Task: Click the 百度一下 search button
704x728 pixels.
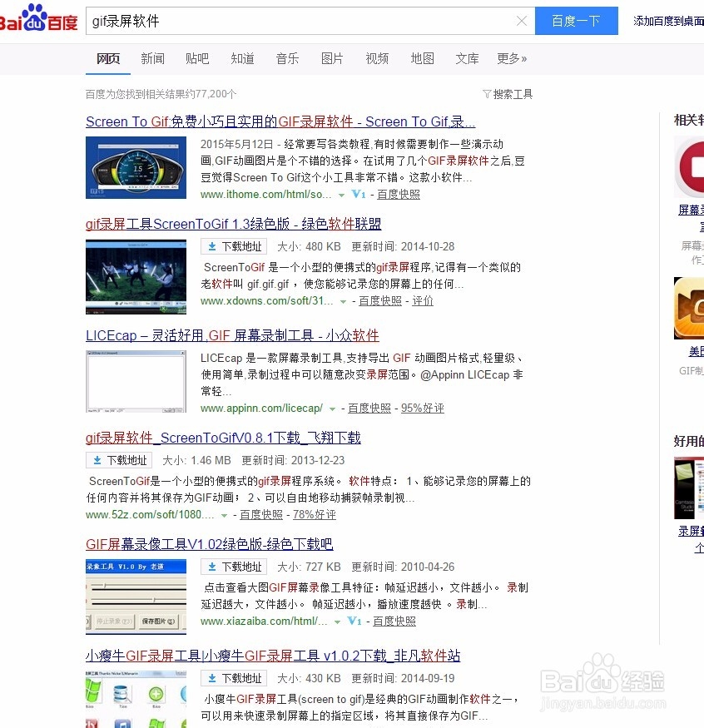Action: 577,21
